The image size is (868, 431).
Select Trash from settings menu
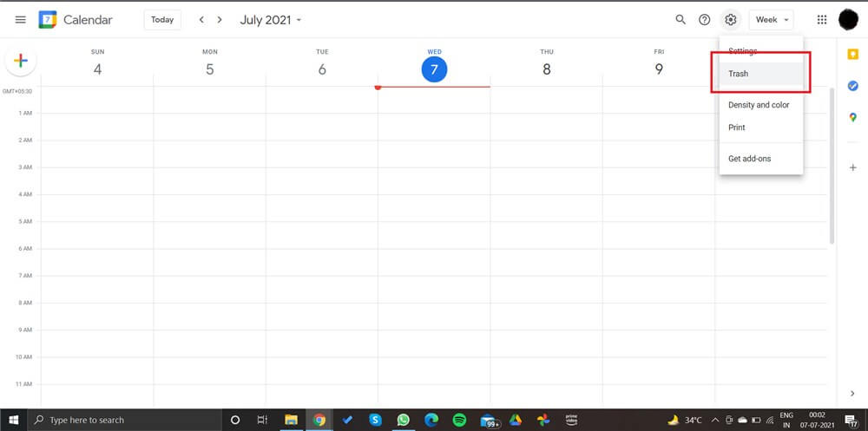coord(739,74)
